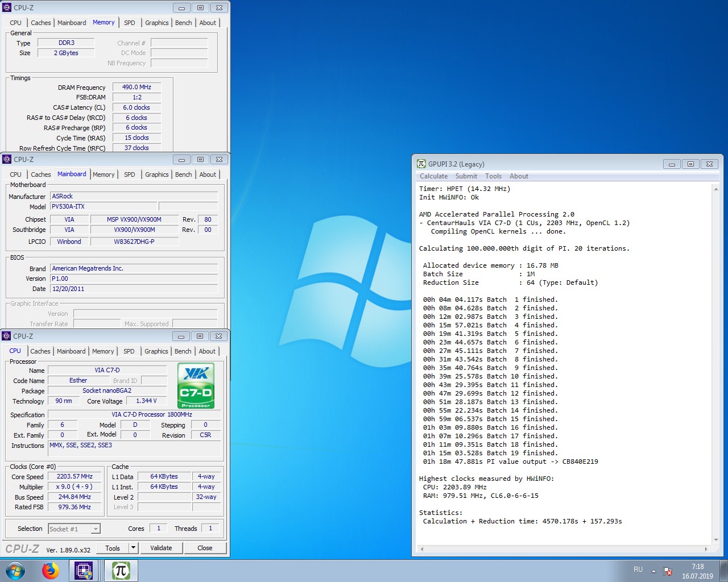Switch to CPU-Z taskbar icon

tap(84, 571)
